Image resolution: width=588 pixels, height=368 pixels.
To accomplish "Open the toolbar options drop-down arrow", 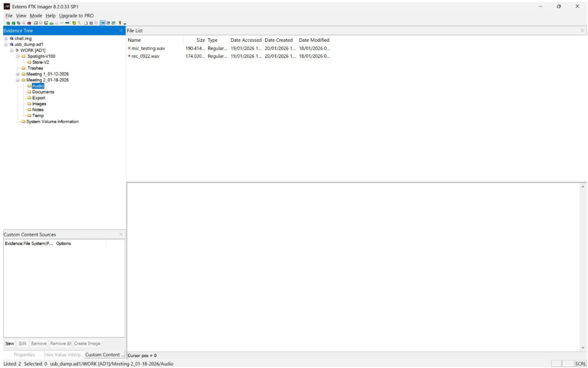I will (x=125, y=24).
